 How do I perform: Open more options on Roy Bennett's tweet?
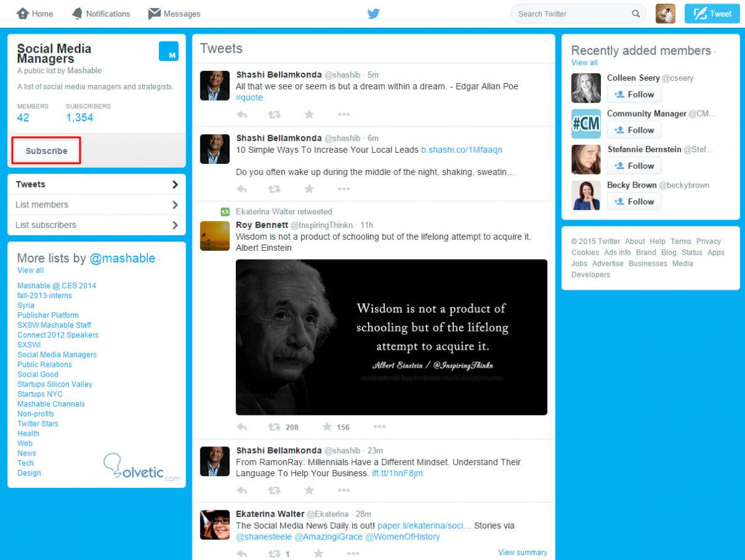coord(379,427)
